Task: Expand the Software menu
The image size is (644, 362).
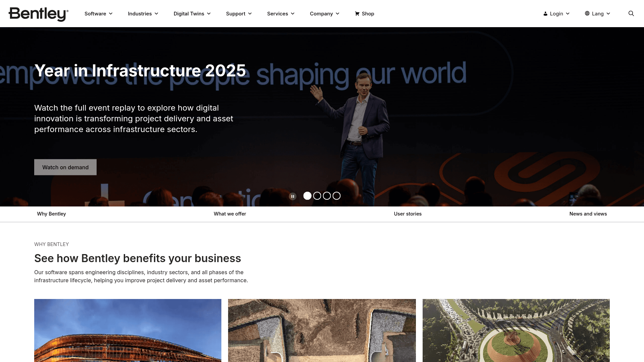Action: point(98,14)
